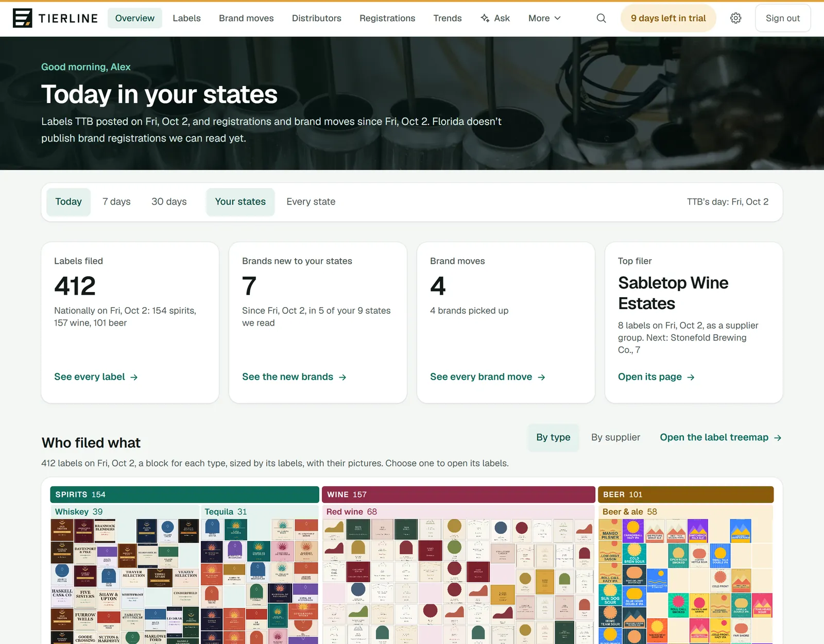
Task: Click the sparkle icon next to Ask
Action: (x=485, y=18)
